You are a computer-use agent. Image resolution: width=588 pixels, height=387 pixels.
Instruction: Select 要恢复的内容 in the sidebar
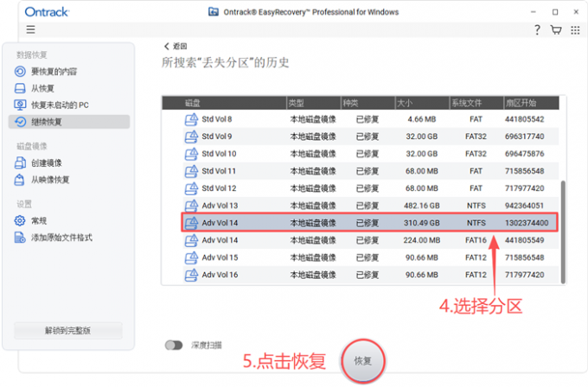(54, 71)
